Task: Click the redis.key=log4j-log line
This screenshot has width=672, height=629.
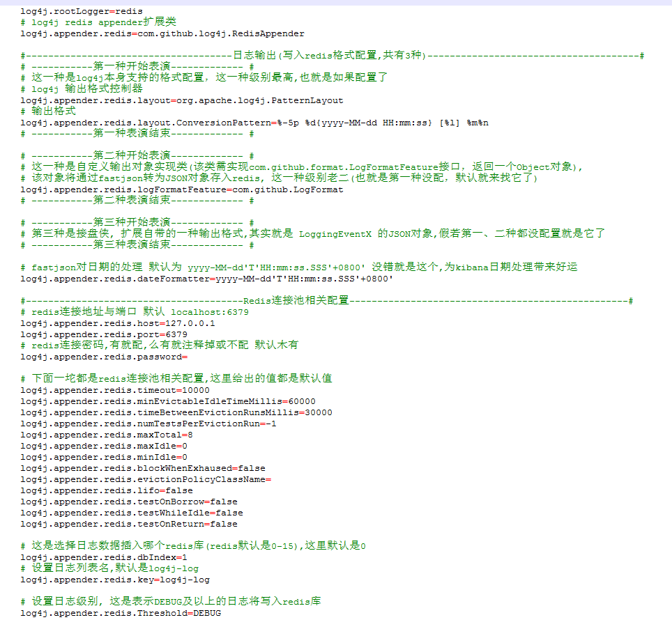Action: [x=115, y=580]
